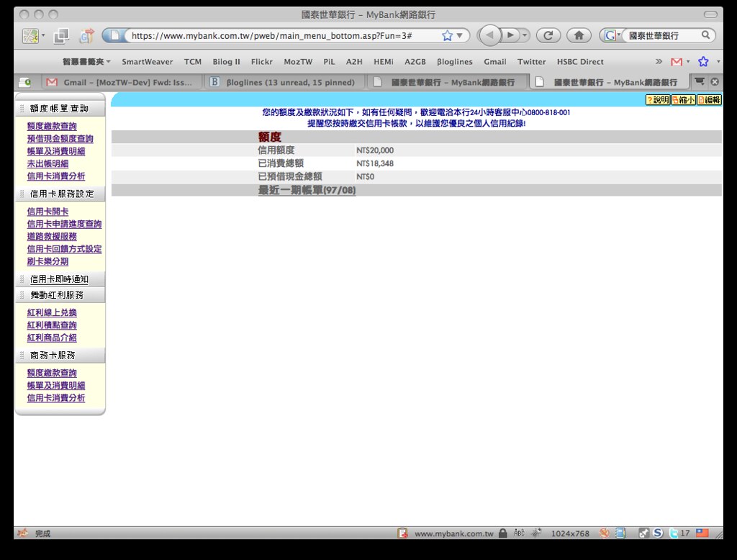Open the Twitter bird status bar icon
737x560 pixels.
[673, 533]
